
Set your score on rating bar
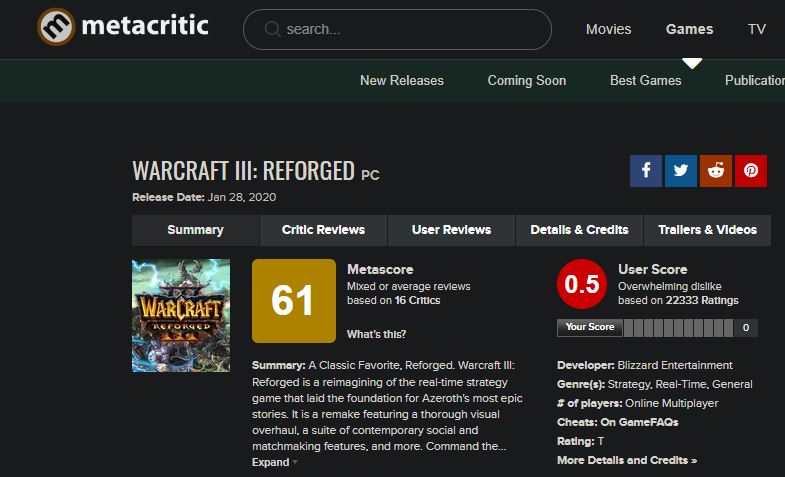[x=680, y=327]
